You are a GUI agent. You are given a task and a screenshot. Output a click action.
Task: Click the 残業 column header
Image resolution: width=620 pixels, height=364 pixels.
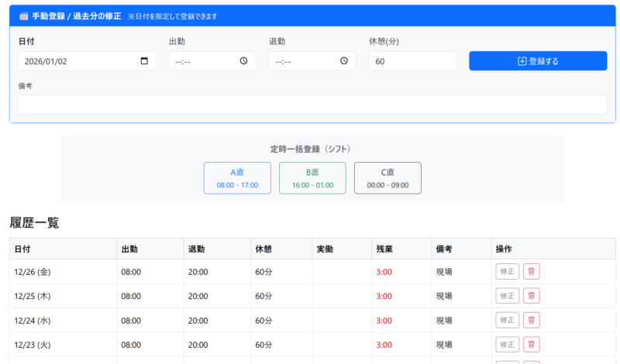coord(384,249)
